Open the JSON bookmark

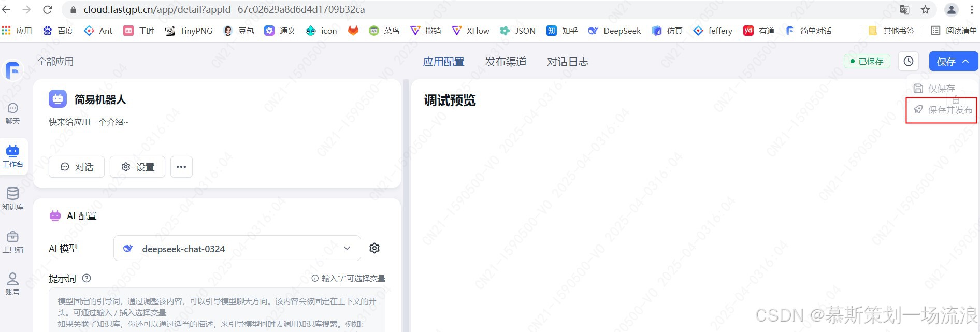(517, 31)
